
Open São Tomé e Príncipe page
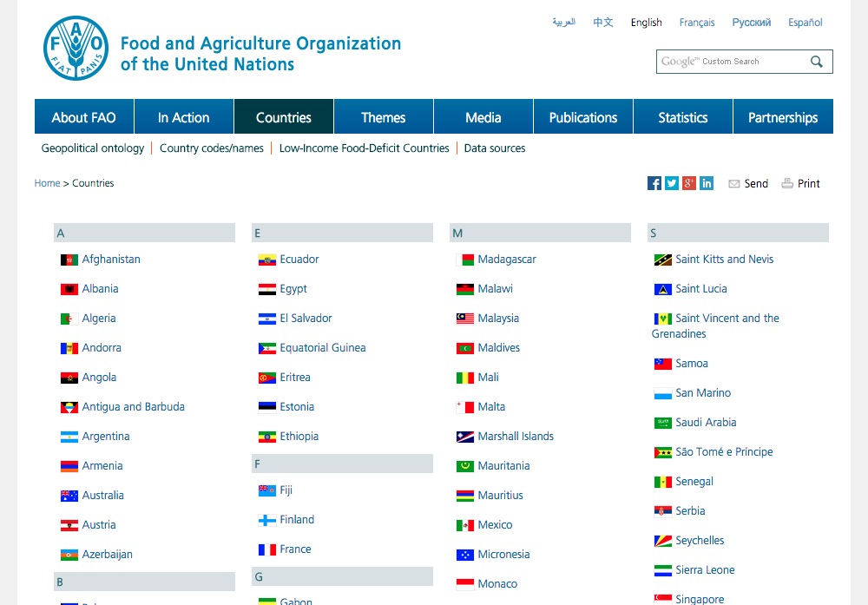click(724, 452)
